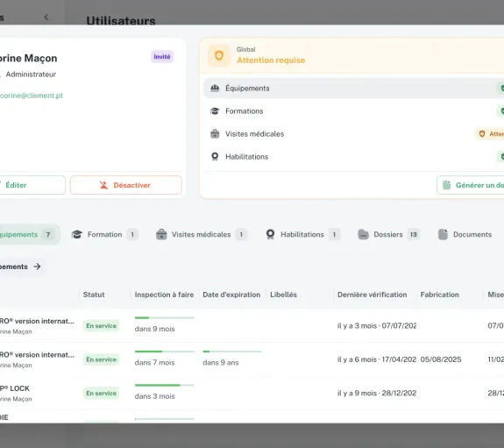Click the Administrateur role label
The image size is (504, 448).
coord(31,75)
